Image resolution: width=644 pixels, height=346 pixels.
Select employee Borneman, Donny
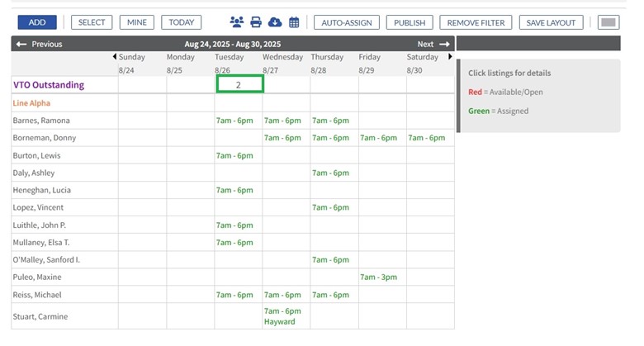(45, 138)
